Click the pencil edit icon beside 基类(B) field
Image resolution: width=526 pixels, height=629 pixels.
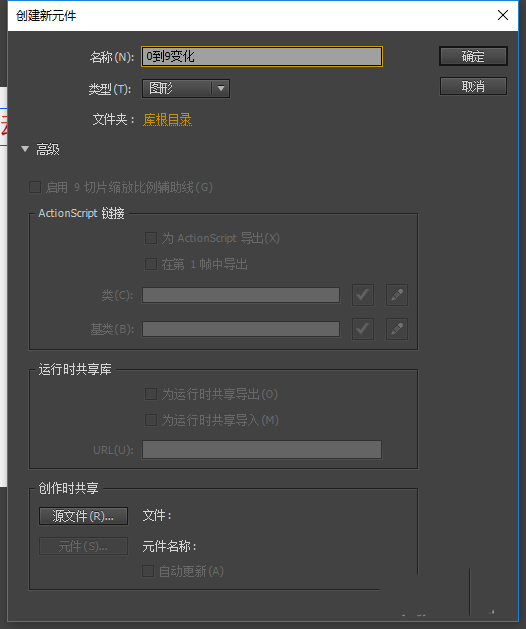point(397,329)
